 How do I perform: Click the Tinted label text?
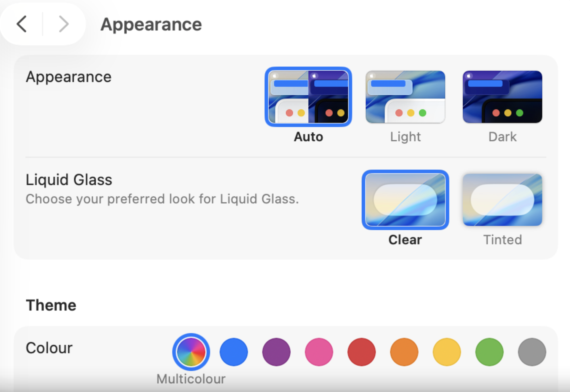click(x=503, y=240)
